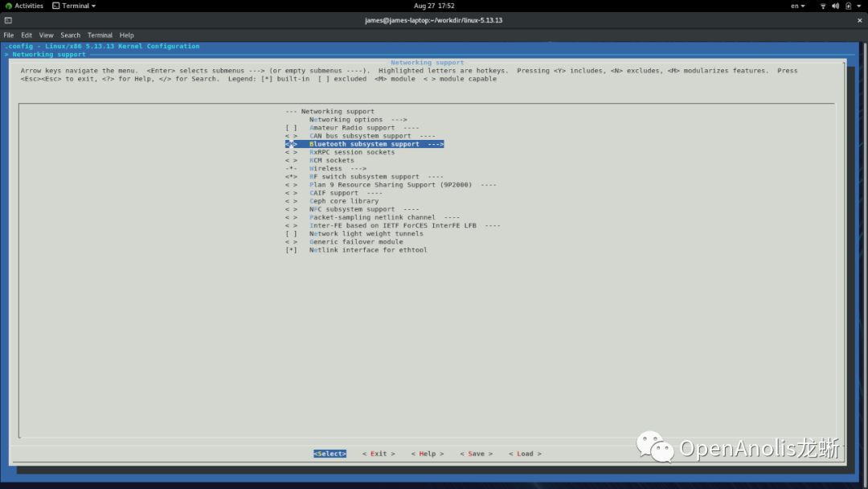Click the Netlink interface for ethtool label

click(x=368, y=250)
